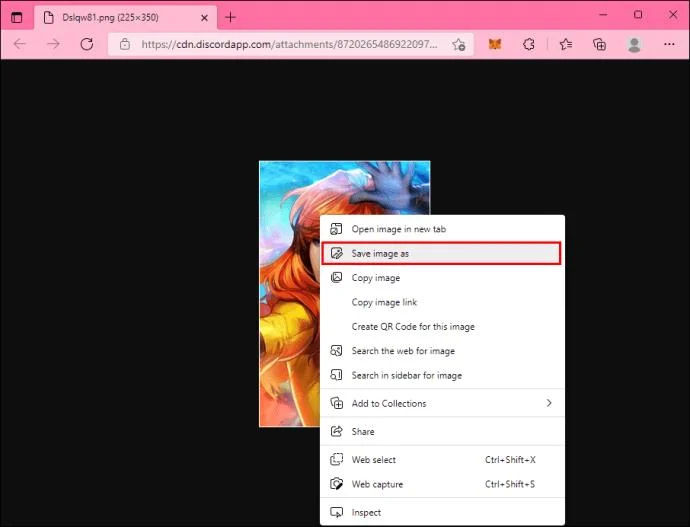Open a new tab with plus button

tap(231, 17)
